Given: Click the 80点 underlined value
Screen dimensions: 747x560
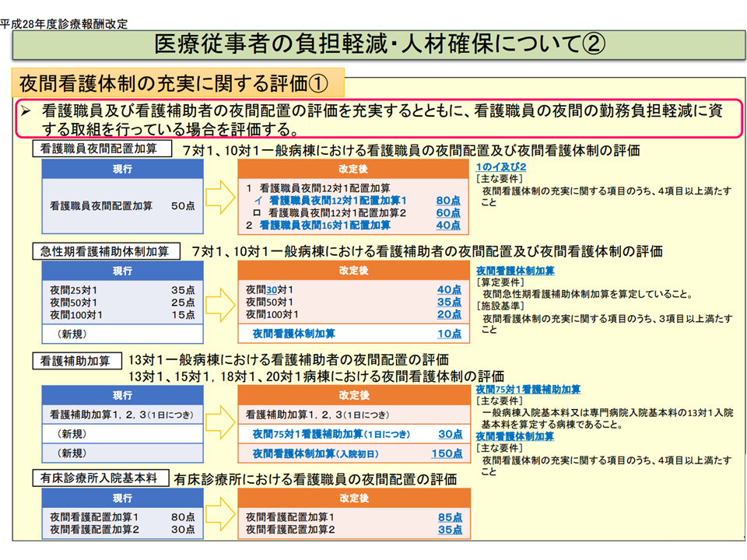Looking at the screenshot, I should click(x=448, y=200).
